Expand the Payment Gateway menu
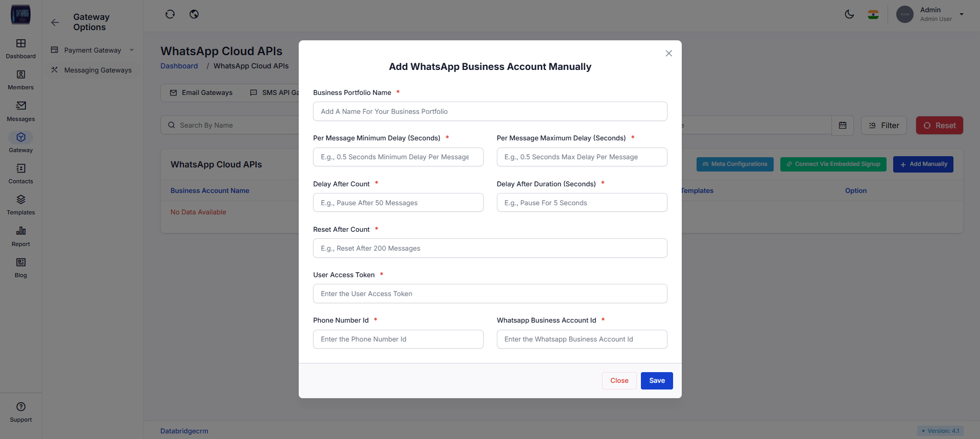980x439 pixels. [92, 50]
